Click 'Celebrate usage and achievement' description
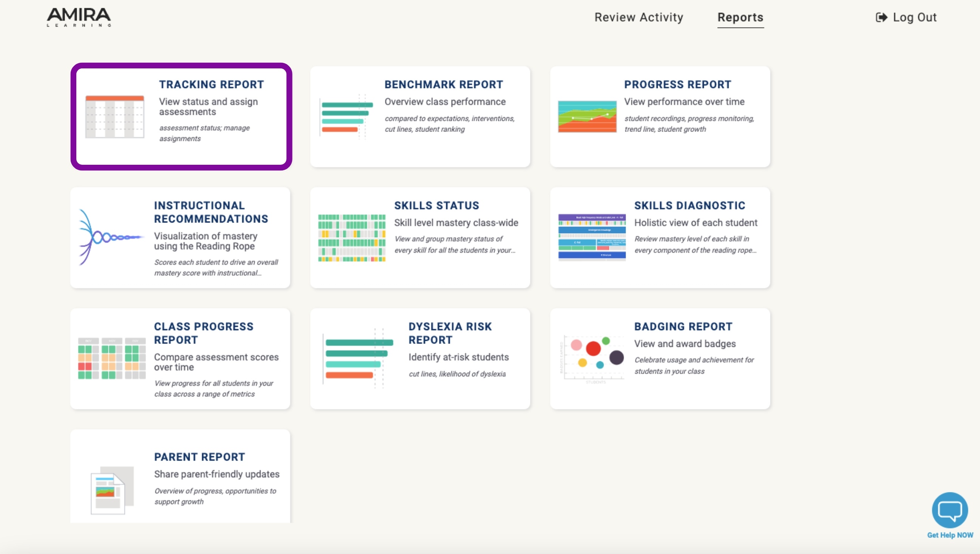Screen dimensions: 980x554 694,365
